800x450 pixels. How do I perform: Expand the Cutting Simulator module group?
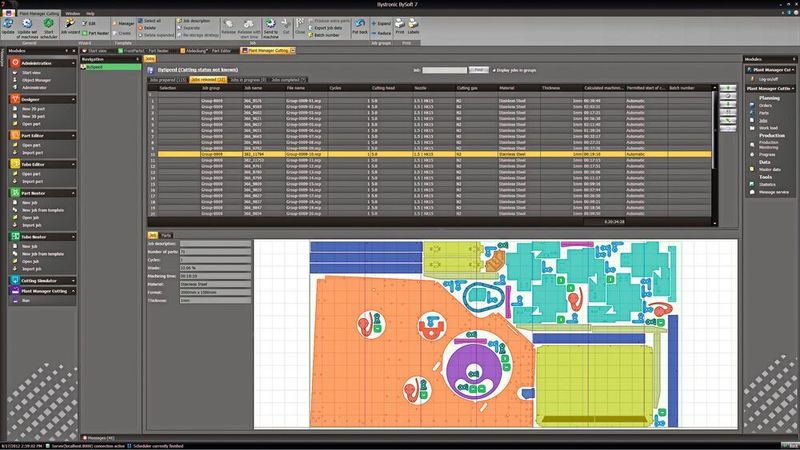pyautogui.click(x=73, y=281)
